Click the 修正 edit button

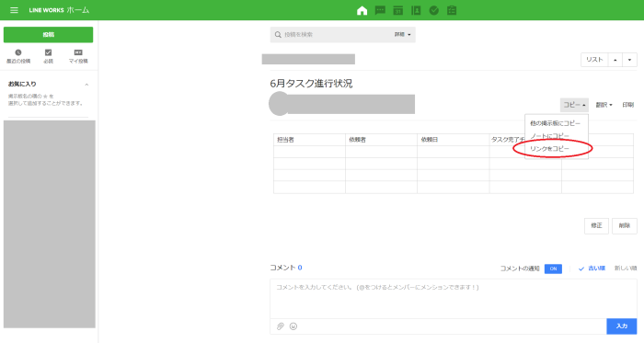click(596, 225)
